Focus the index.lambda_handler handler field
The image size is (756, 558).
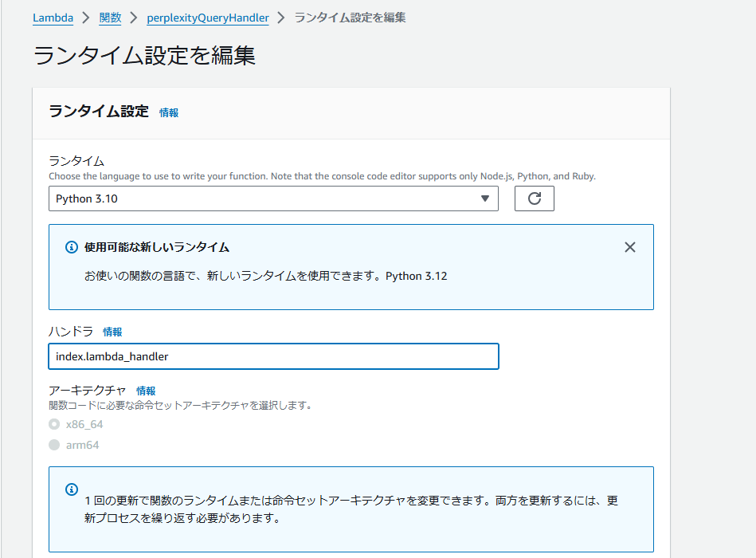click(x=273, y=356)
